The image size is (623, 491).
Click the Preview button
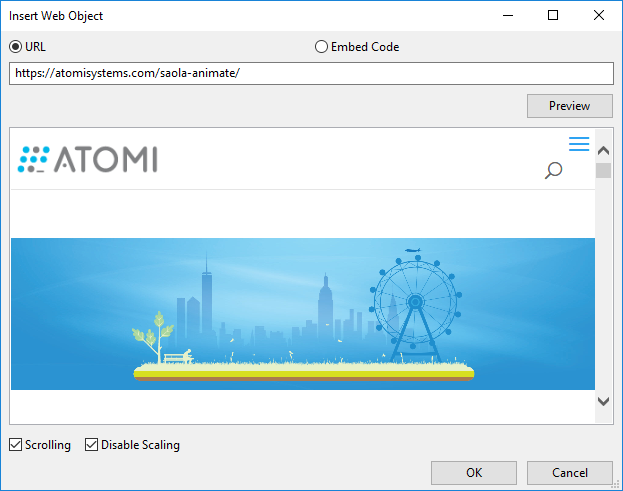click(x=569, y=106)
